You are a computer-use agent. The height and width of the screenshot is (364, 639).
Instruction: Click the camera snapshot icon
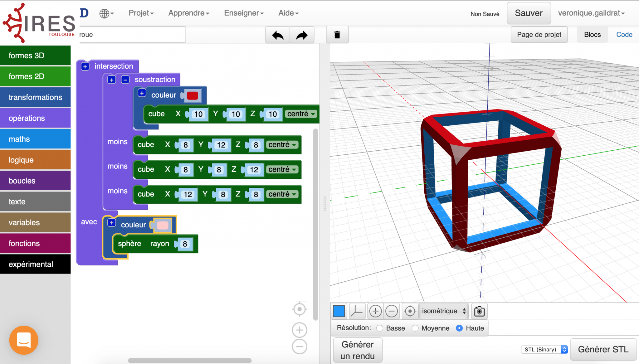pyautogui.click(x=479, y=311)
